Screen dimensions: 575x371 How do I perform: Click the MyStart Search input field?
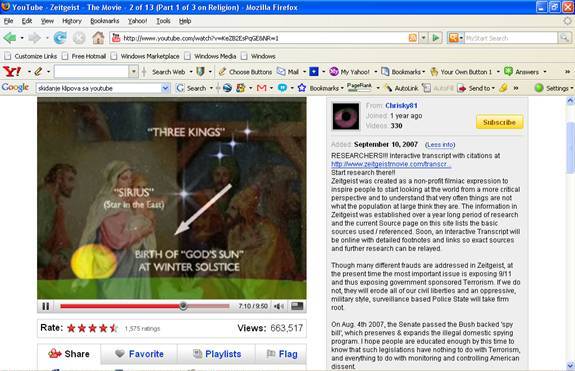click(x=511, y=38)
